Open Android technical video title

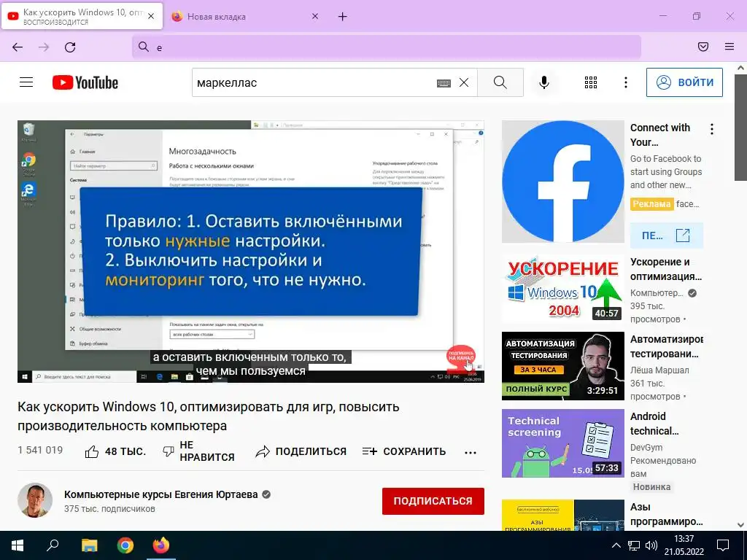[654, 424]
